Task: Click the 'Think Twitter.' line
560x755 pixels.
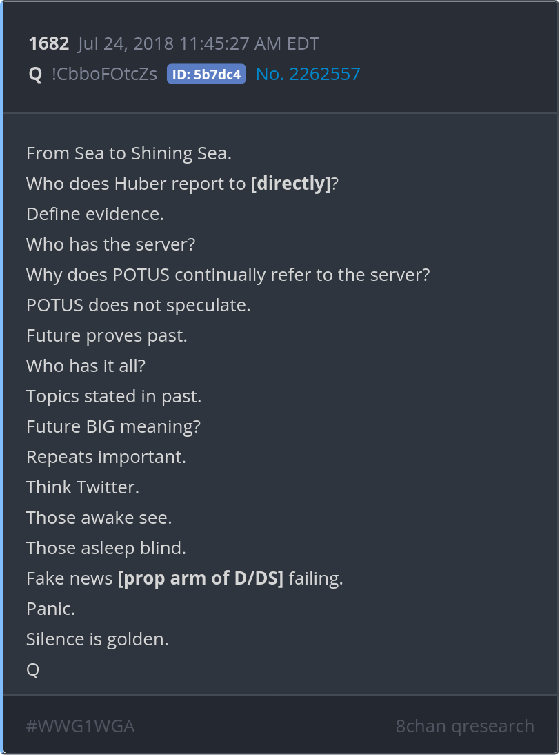Action: click(x=83, y=487)
